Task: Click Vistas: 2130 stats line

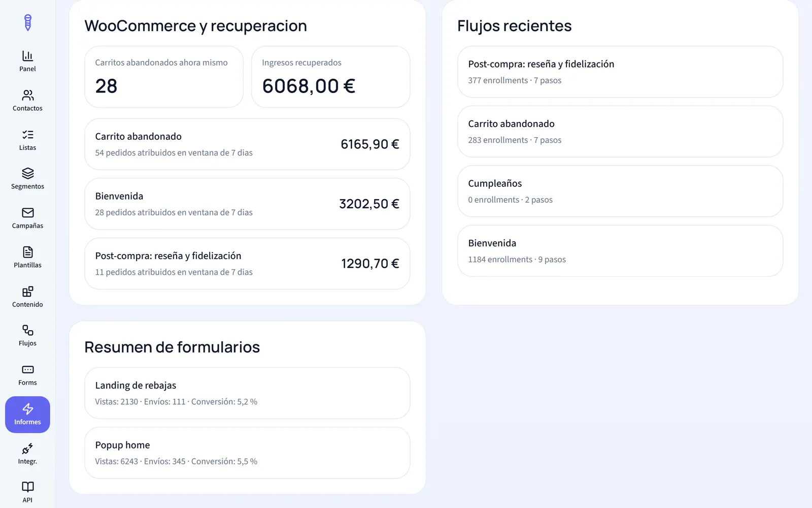Action: click(176, 402)
